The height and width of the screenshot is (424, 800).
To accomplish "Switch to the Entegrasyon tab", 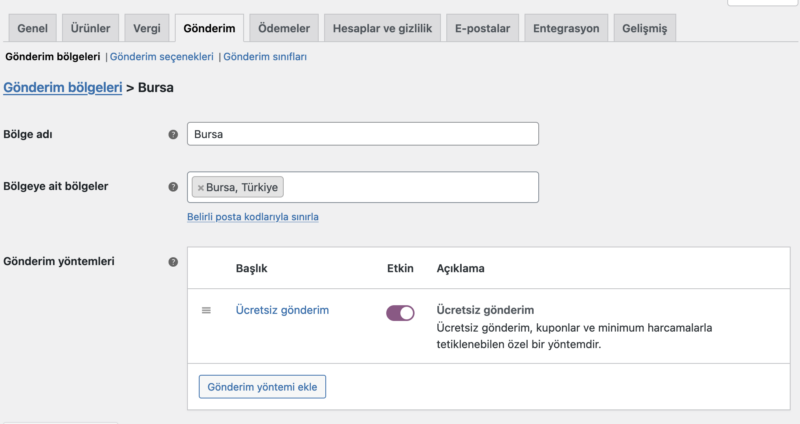I will 566,29.
